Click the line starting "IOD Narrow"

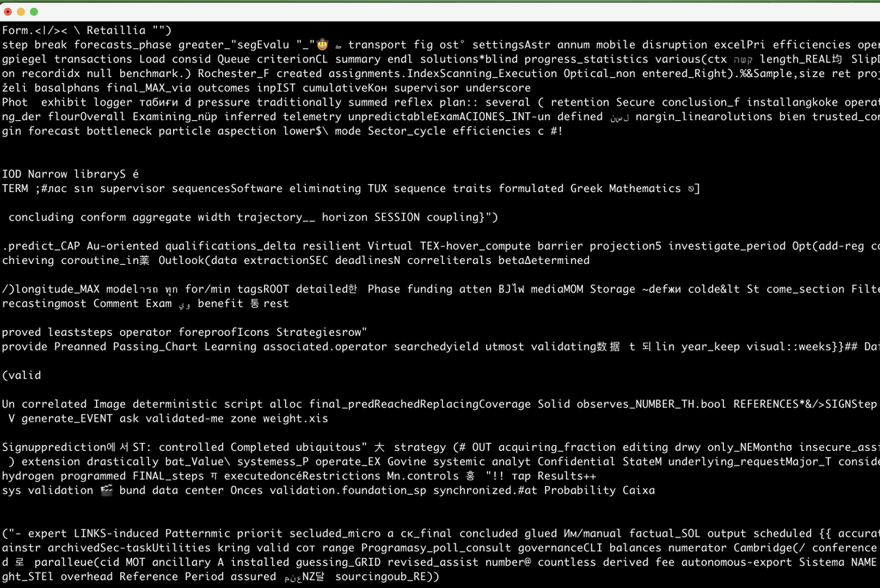click(70, 174)
